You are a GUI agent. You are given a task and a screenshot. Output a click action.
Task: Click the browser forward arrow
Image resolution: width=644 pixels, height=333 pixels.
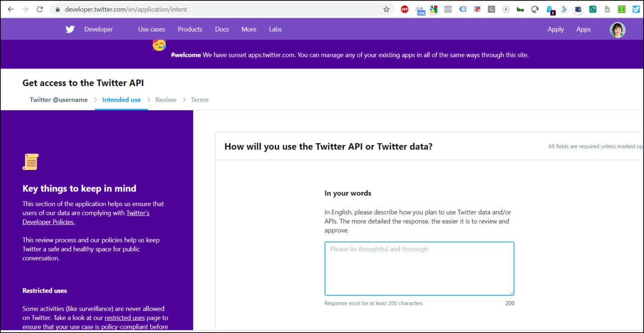25,9
